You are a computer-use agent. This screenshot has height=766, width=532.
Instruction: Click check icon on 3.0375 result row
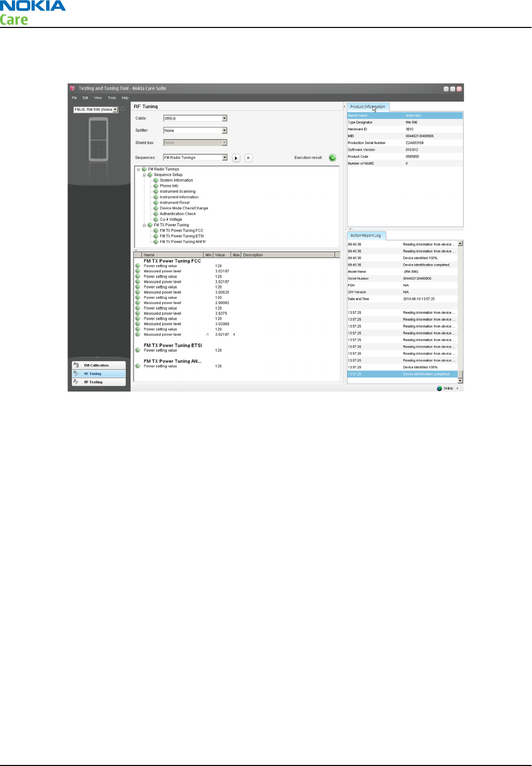(138, 313)
